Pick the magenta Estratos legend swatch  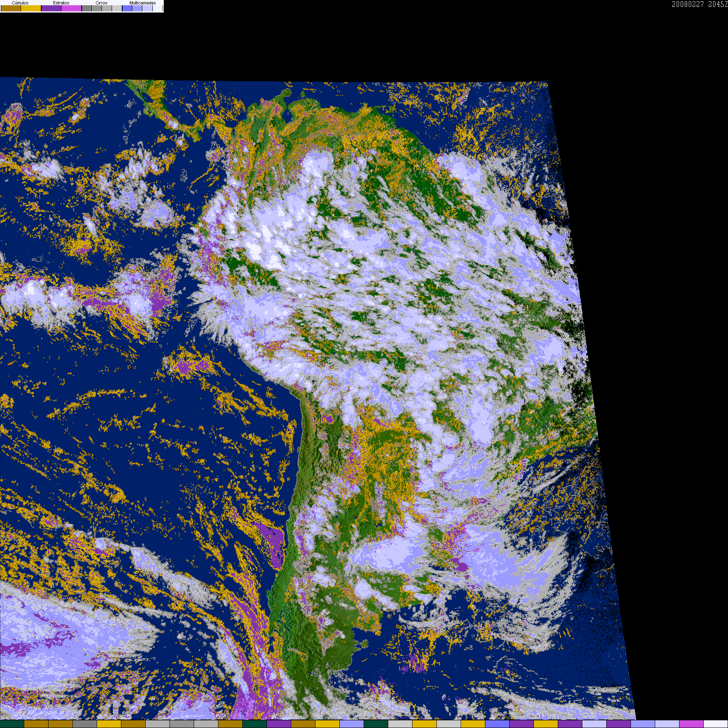[71, 8]
